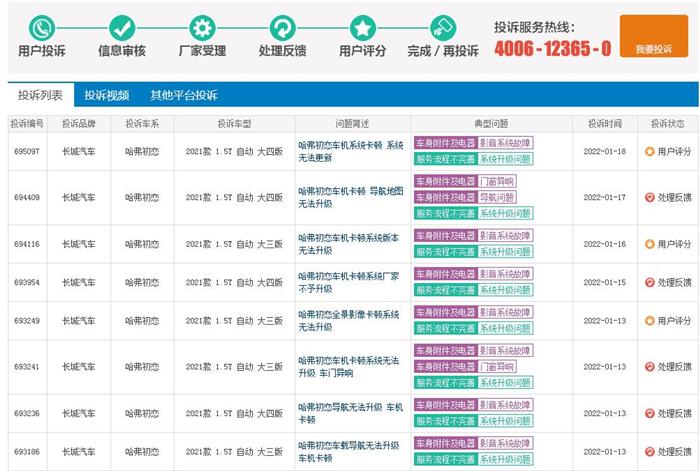This screenshot has height=471, width=700.
Task: Click complaint number 693186
Action: click(27, 452)
